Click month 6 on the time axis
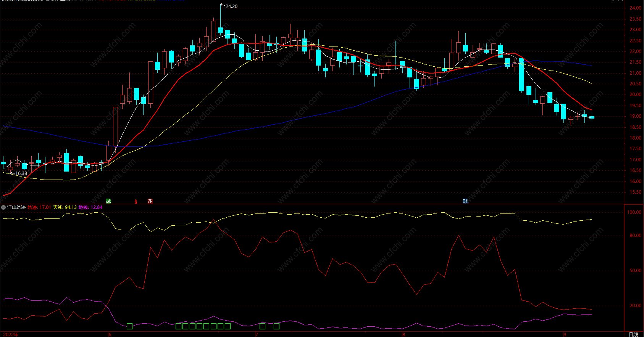The width and height of the screenshot is (644, 337). pos(110,334)
